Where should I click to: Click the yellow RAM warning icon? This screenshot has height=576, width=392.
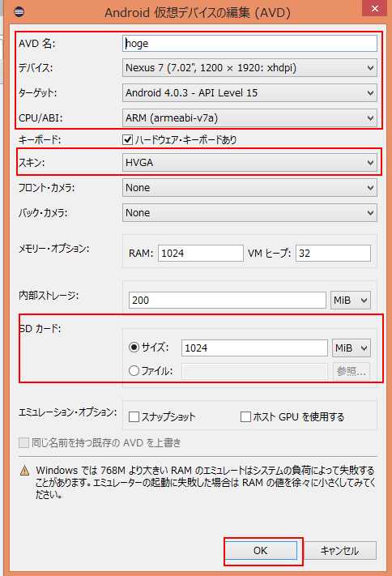(24, 471)
